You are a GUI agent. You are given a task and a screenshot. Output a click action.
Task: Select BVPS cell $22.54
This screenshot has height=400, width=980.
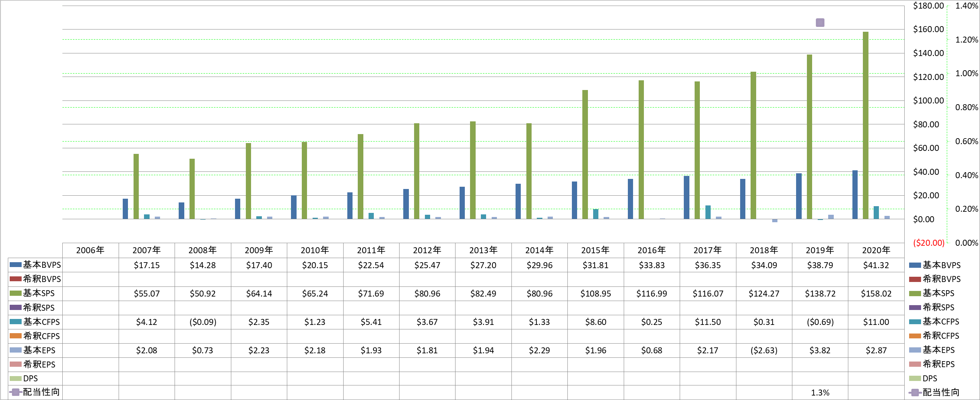[371, 265]
